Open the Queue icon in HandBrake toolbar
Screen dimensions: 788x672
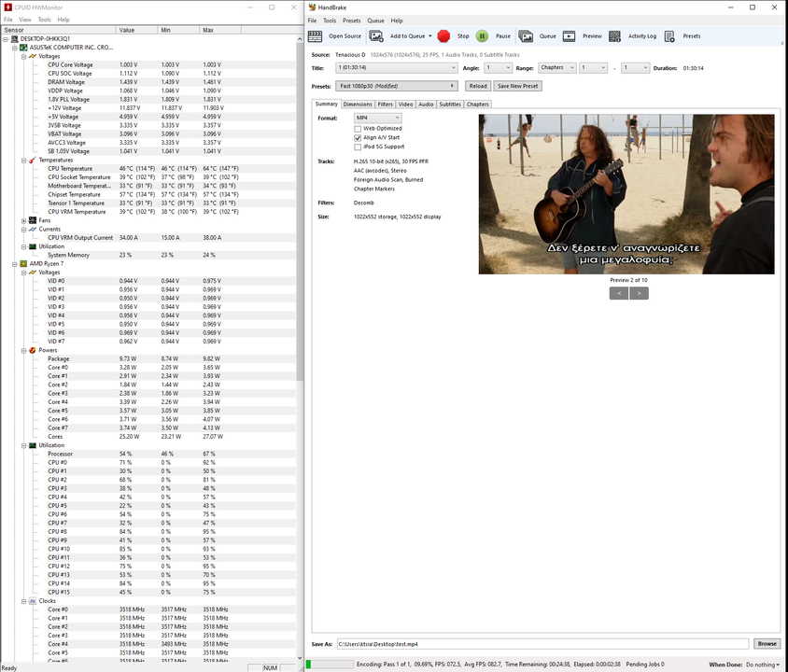coord(526,36)
